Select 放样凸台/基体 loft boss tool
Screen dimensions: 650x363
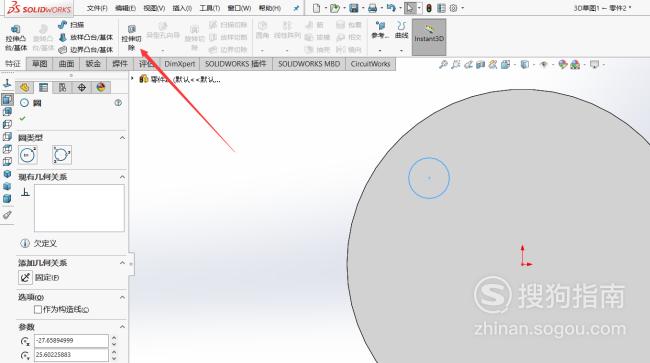pos(86,37)
